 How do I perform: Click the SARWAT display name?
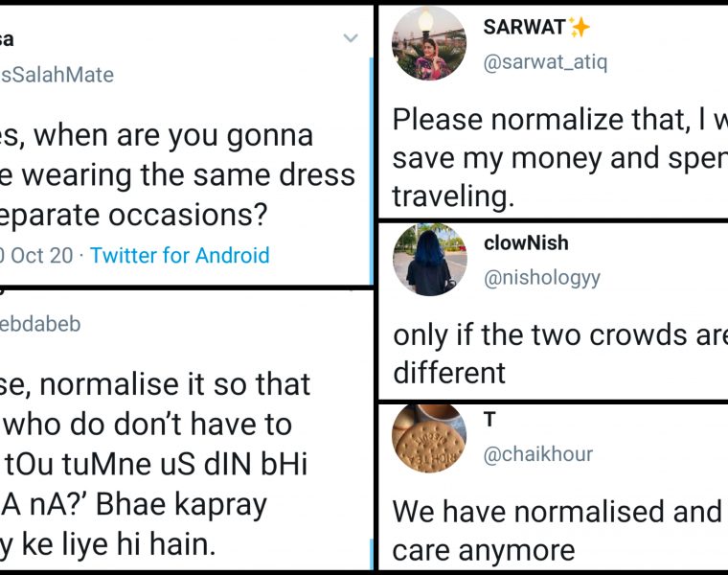[524, 28]
